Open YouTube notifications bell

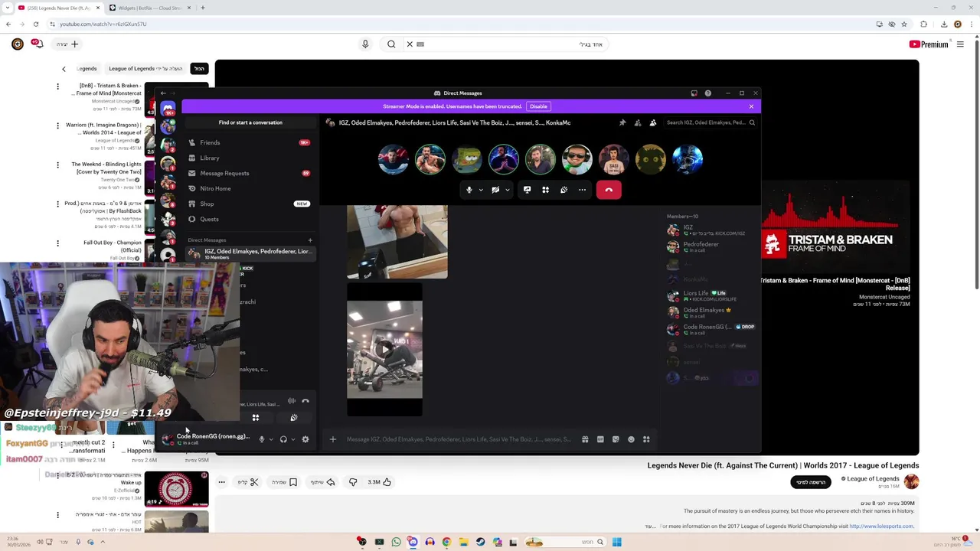pos(38,44)
